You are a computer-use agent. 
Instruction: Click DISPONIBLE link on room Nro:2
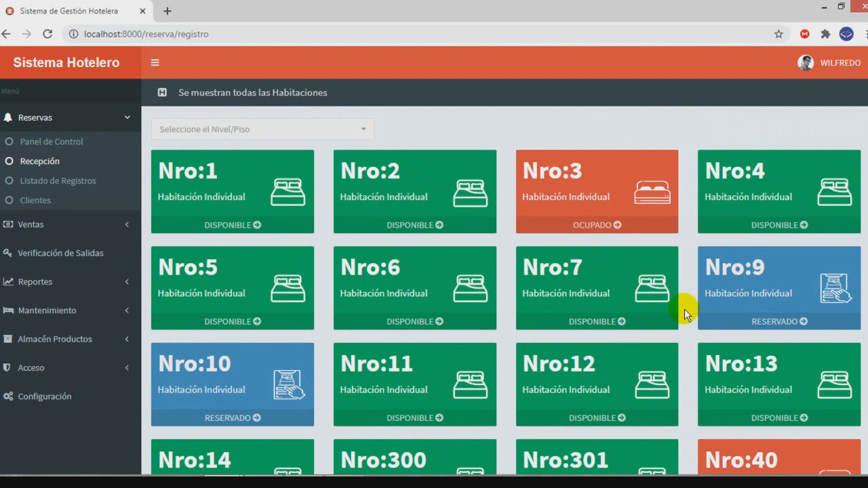tap(415, 225)
